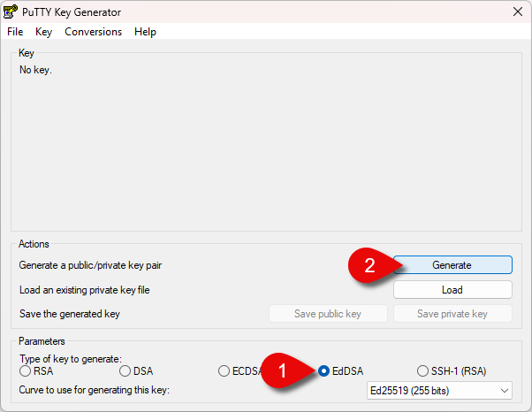532x412 pixels.
Task: Open the Help menu
Action: click(x=145, y=32)
